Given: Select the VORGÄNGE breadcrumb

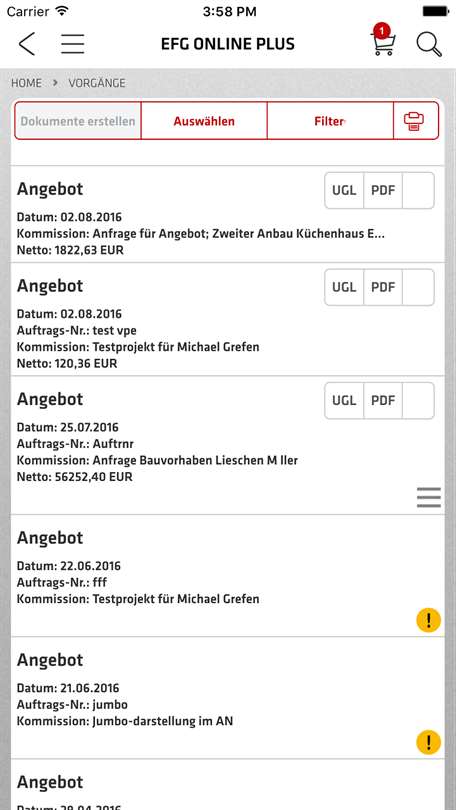Looking at the screenshot, I should pyautogui.click(x=97, y=83).
